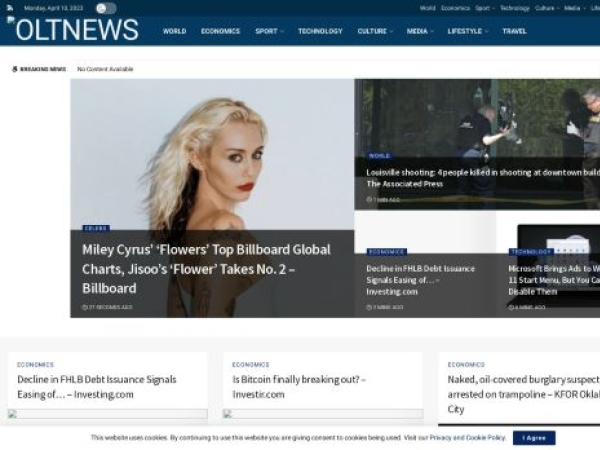The width and height of the screenshot is (600, 450).
Task: Click clock icon under featured FHLB story
Action: [369, 307]
